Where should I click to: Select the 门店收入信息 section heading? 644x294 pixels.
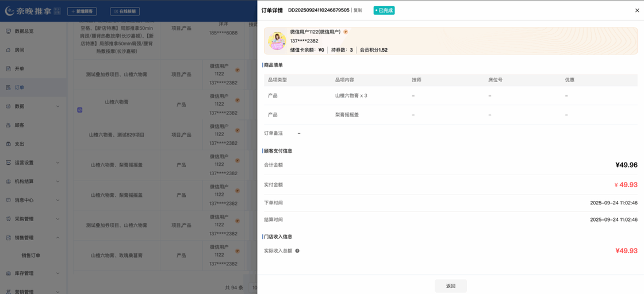click(x=278, y=237)
